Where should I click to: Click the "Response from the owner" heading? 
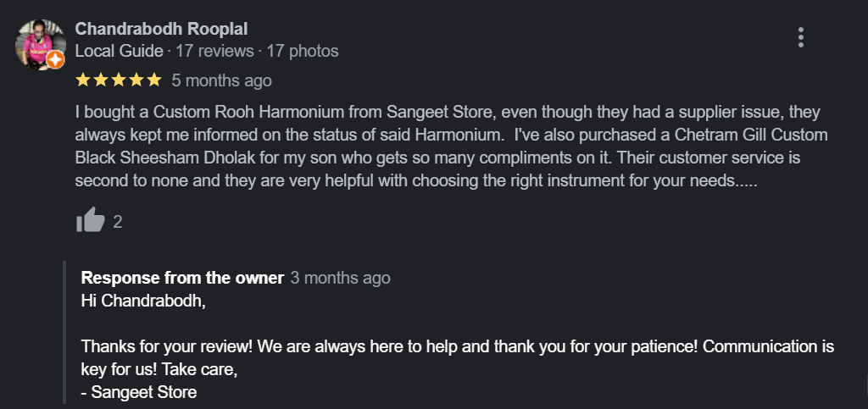pos(182,278)
